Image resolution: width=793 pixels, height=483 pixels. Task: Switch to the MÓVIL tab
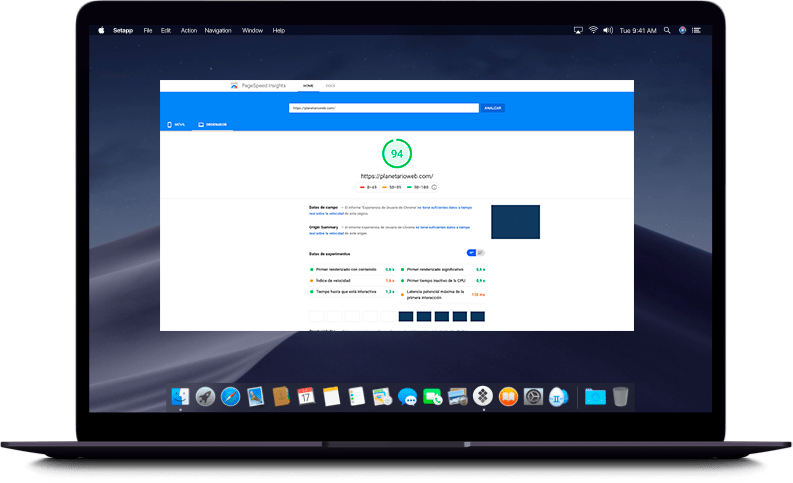point(177,124)
